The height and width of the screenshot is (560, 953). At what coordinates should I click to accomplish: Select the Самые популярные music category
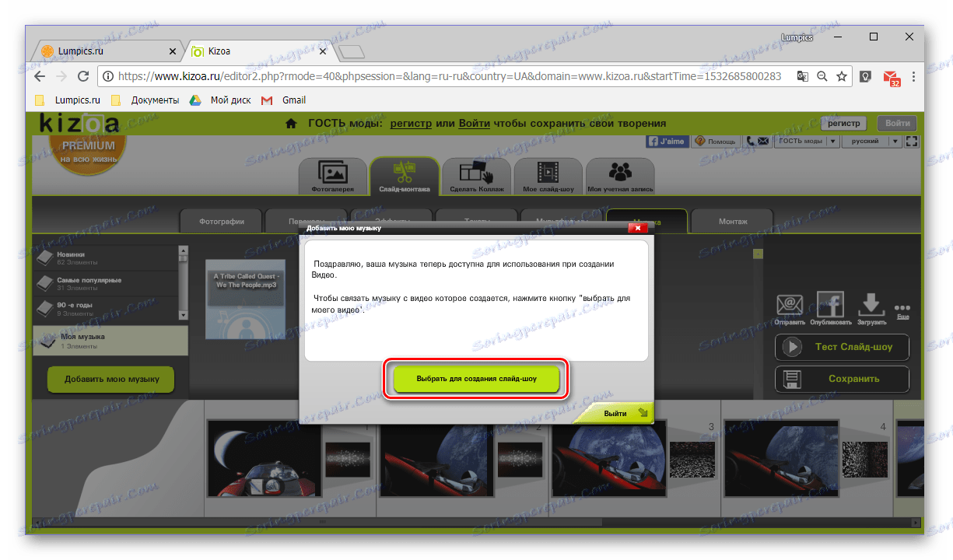coord(105,283)
